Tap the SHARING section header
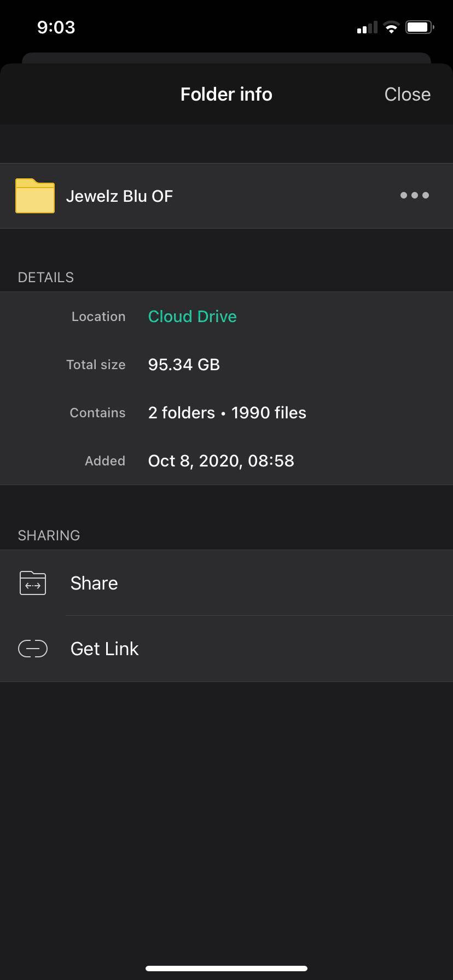 tap(49, 535)
